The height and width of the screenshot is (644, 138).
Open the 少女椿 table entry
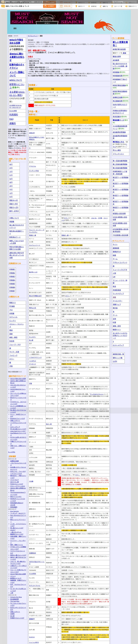[x=31, y=481]
